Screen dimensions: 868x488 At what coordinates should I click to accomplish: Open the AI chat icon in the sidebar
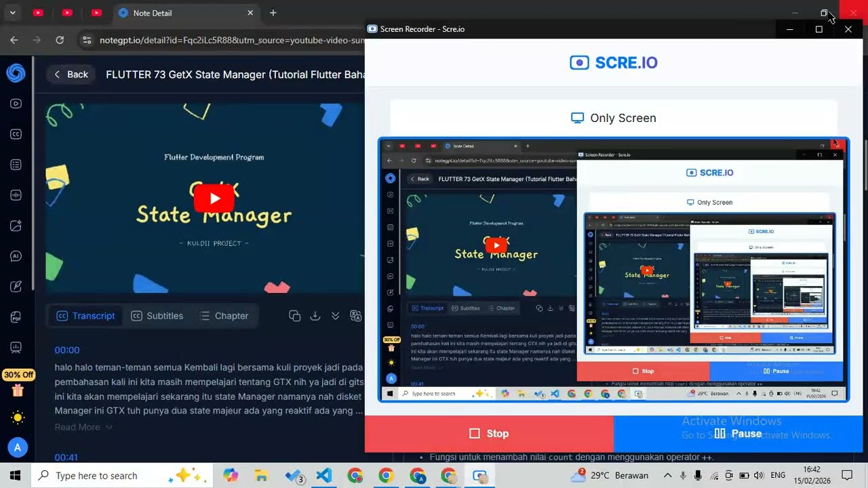[16, 256]
